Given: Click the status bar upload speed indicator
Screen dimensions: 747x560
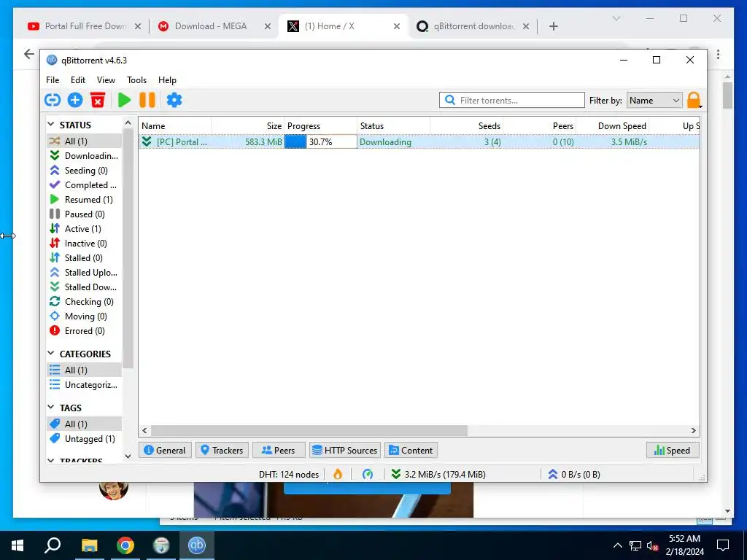Looking at the screenshot, I should [x=574, y=474].
